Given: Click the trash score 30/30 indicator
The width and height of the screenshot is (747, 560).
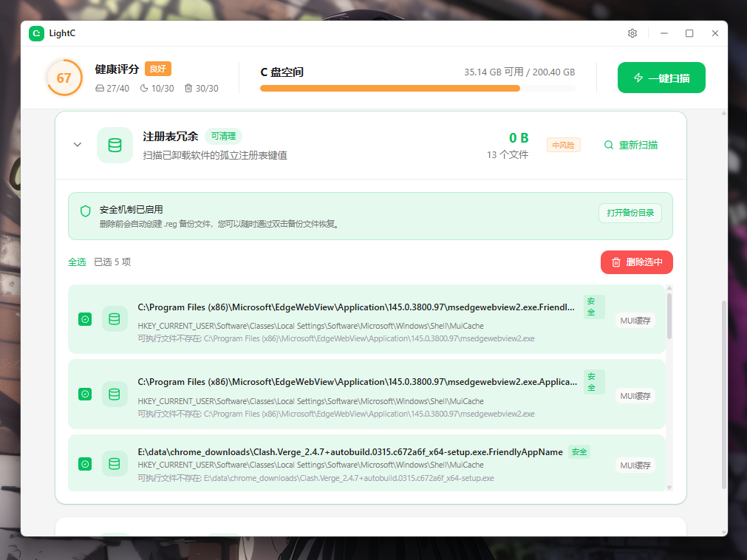Looking at the screenshot, I should [201, 89].
